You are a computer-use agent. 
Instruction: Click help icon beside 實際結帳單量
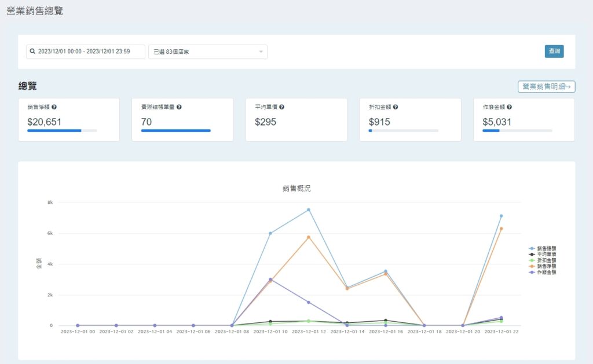coord(180,107)
